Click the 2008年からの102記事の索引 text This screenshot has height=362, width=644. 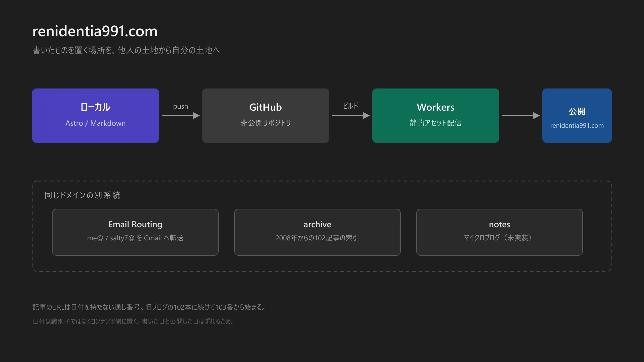pos(317,238)
